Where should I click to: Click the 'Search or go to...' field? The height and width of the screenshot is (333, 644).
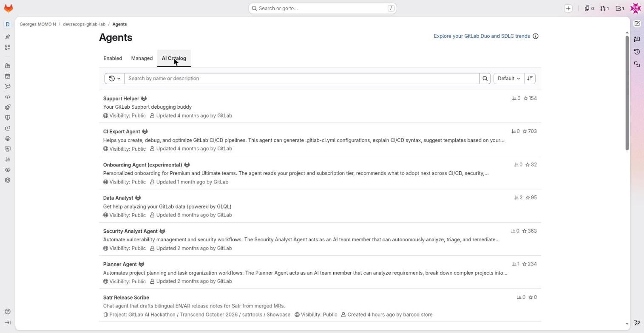click(323, 8)
